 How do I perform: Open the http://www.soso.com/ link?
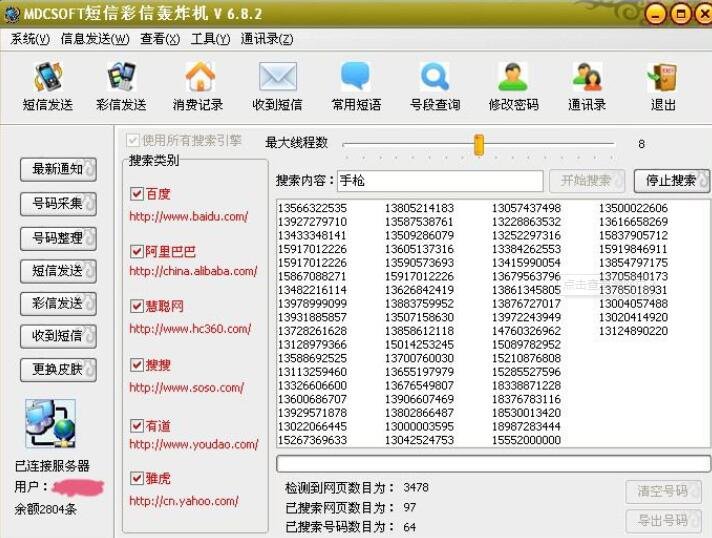click(x=186, y=388)
